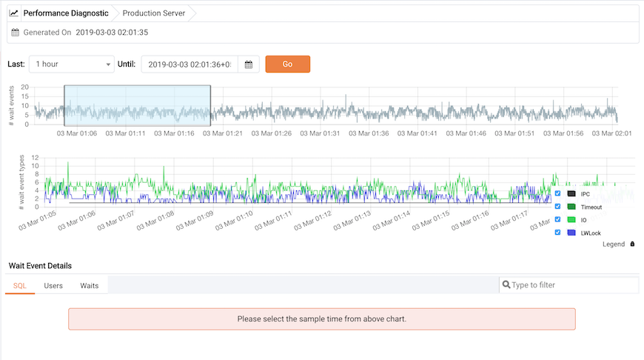Click the search magnifier icon in filter box
644x360 pixels.
click(506, 284)
